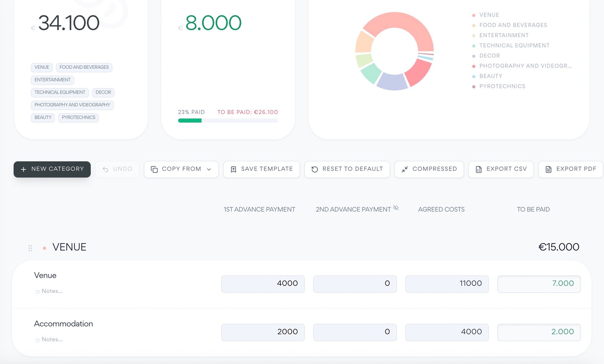Click Pyrotechnics legend entry
The height and width of the screenshot is (364, 604).
pos(499,86)
